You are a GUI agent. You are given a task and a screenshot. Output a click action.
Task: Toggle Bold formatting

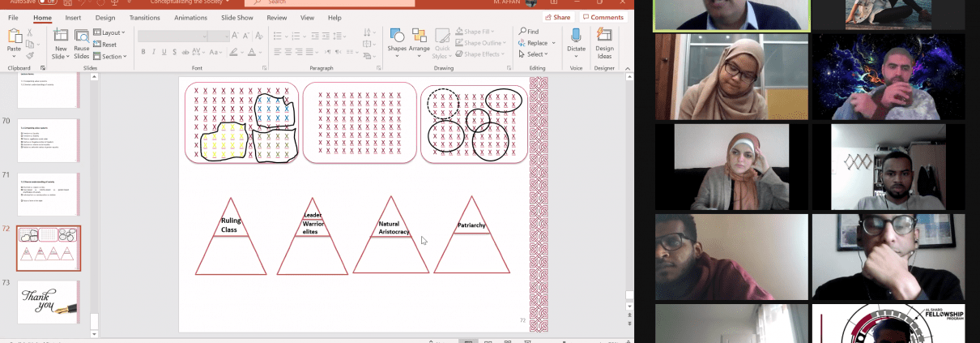point(143,52)
